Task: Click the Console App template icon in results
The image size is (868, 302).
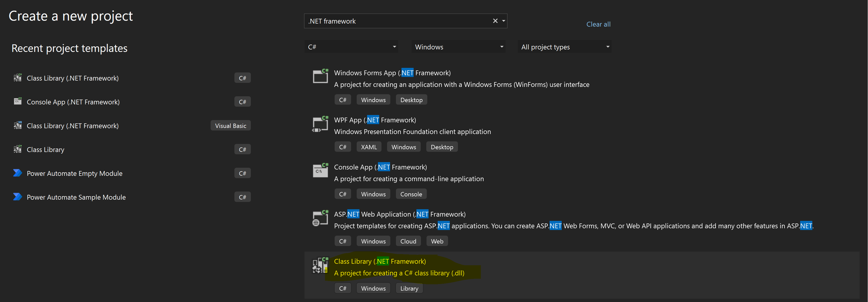Action: 320,171
